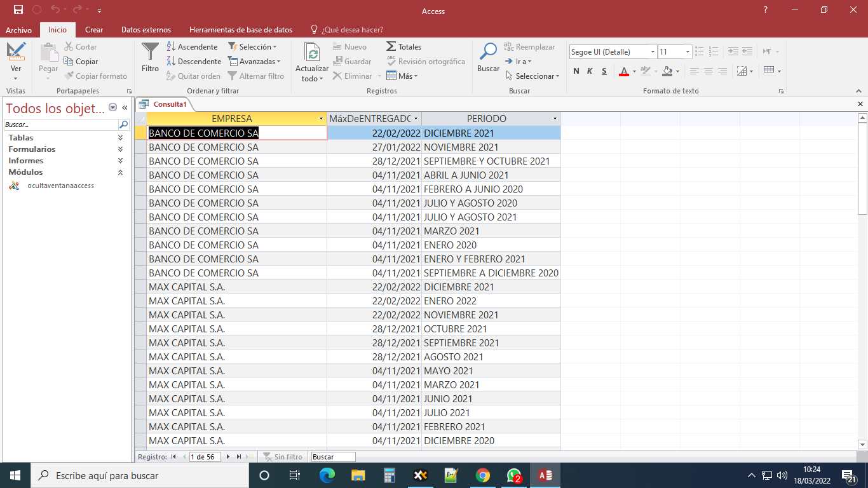Click the Filtro funnel icon
Viewport: 868px width, 488px height.
click(151, 52)
